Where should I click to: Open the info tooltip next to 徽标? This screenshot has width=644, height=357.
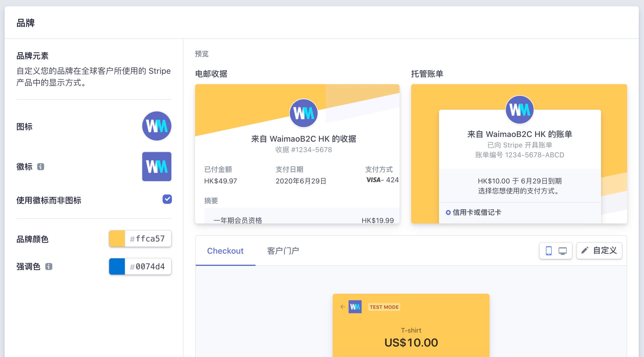coord(41,167)
